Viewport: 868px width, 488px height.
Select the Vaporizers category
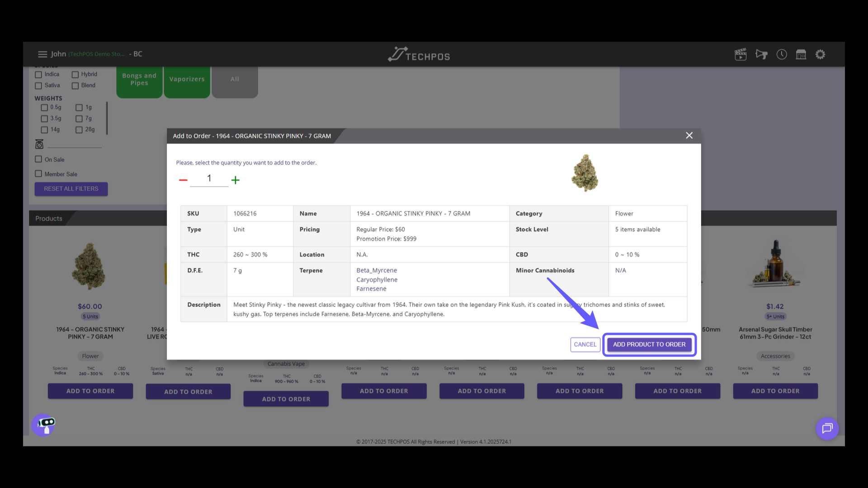click(187, 81)
